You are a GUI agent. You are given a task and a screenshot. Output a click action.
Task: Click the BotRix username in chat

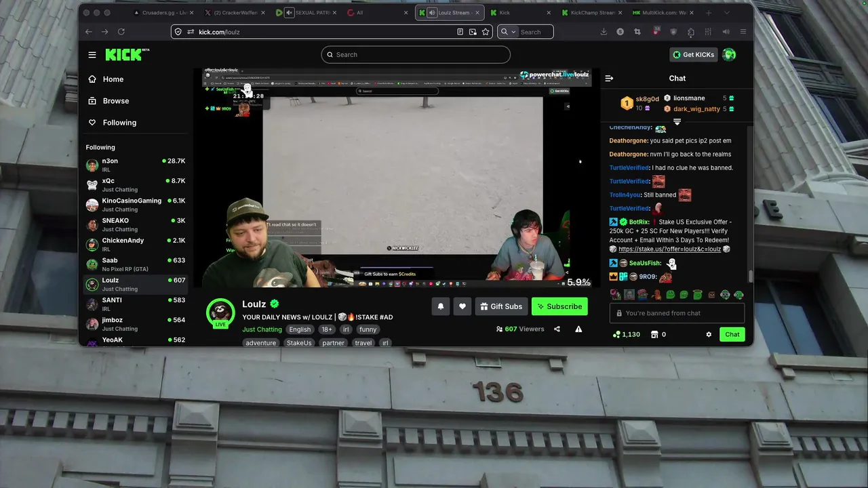tap(639, 222)
